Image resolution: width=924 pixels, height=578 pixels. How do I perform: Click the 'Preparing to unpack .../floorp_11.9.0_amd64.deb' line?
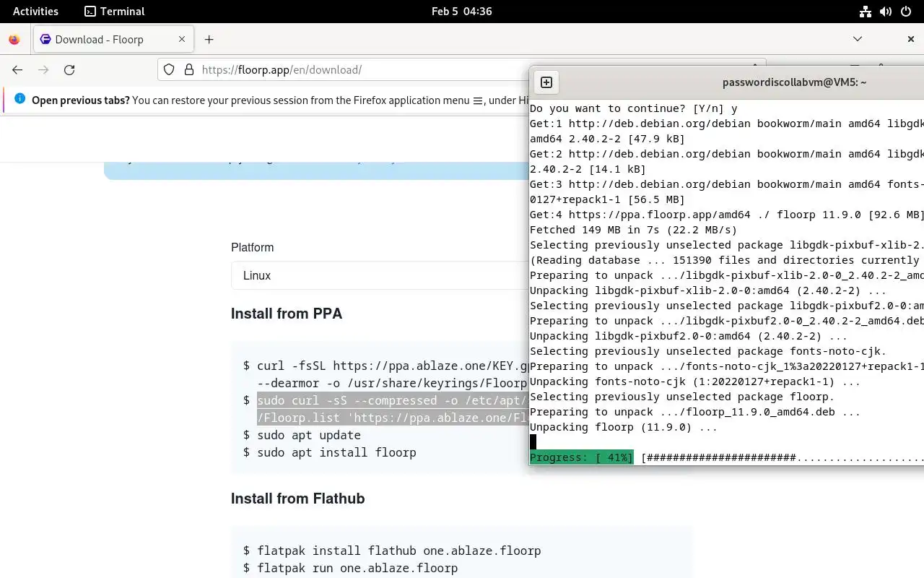695,412
